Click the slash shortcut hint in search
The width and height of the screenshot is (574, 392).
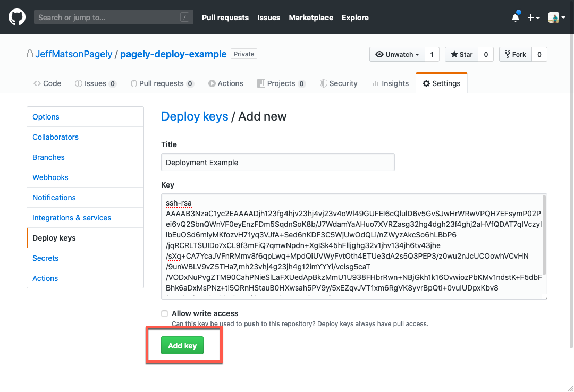[184, 17]
